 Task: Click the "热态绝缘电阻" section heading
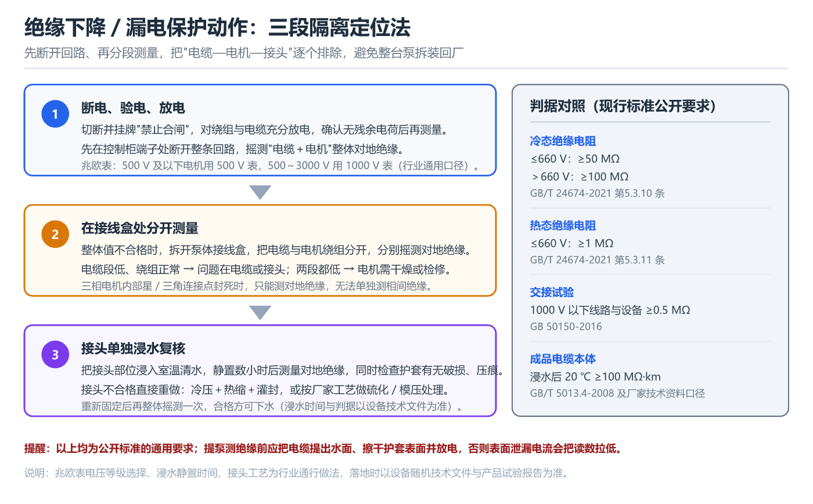(563, 225)
